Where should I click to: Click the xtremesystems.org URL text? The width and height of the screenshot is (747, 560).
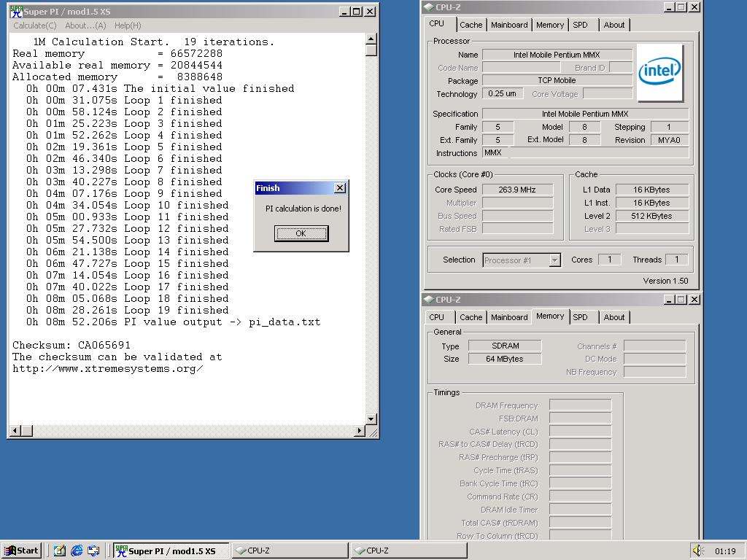tap(108, 368)
